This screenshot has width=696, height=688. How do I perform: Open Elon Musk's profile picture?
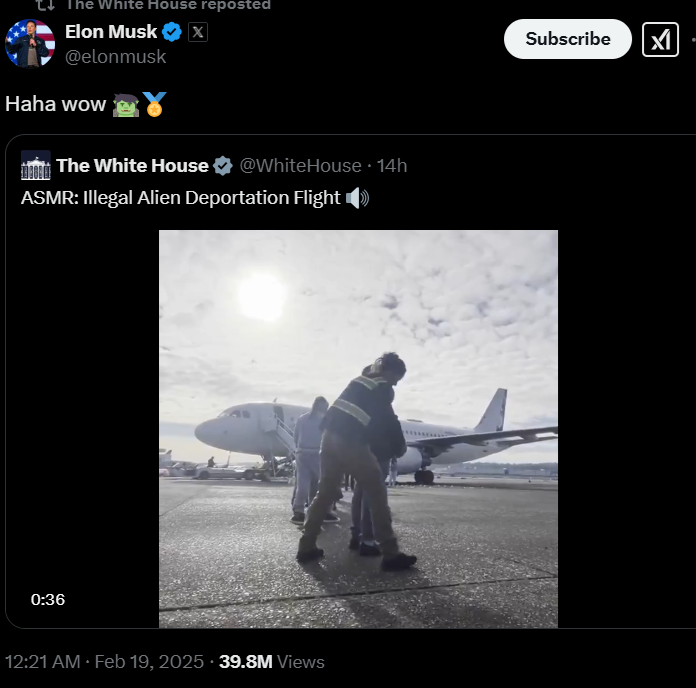30,44
